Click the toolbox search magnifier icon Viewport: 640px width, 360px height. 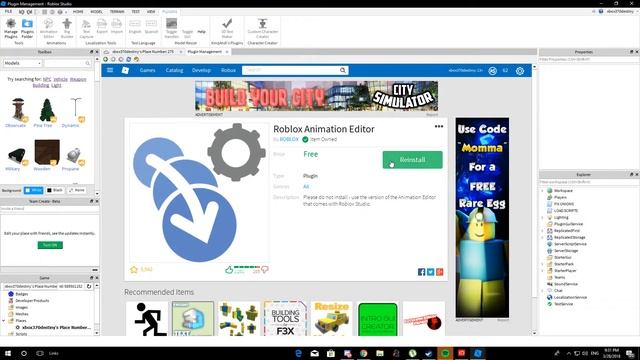click(87, 63)
